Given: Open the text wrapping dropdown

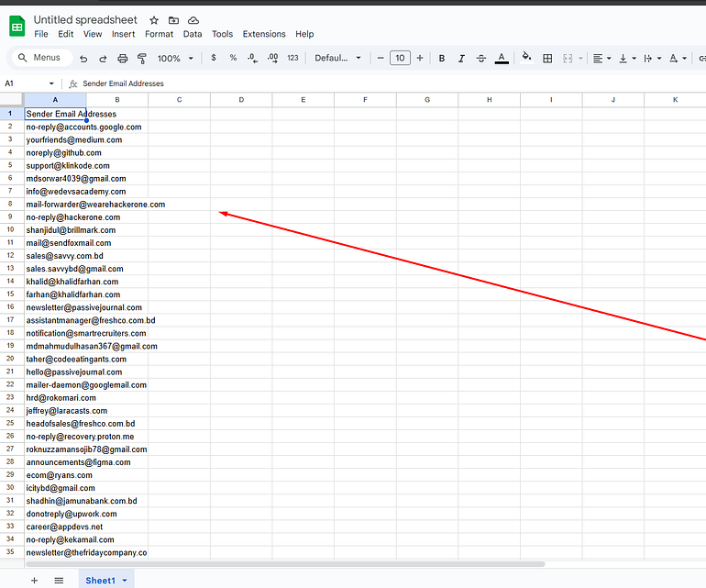Looking at the screenshot, I should click(653, 58).
